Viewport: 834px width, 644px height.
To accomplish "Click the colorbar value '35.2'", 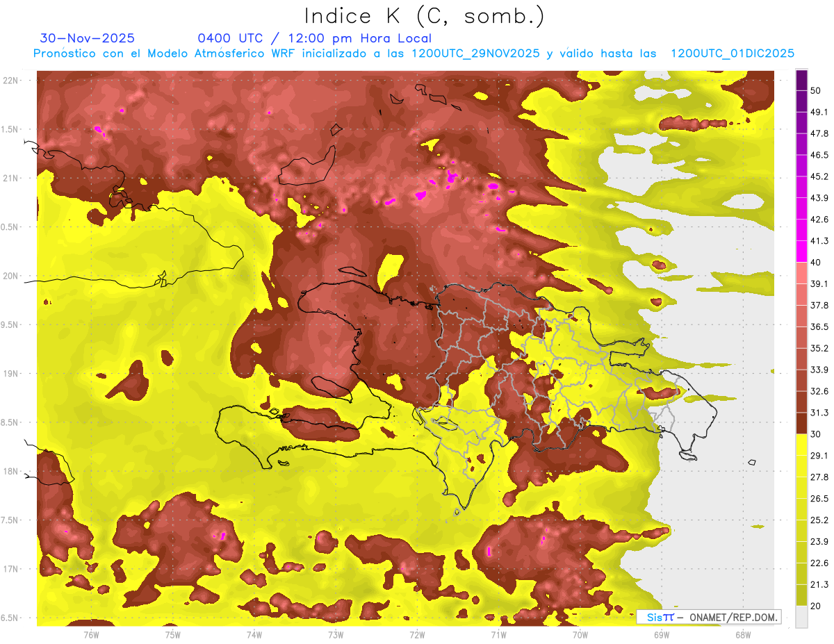I will (x=819, y=348).
